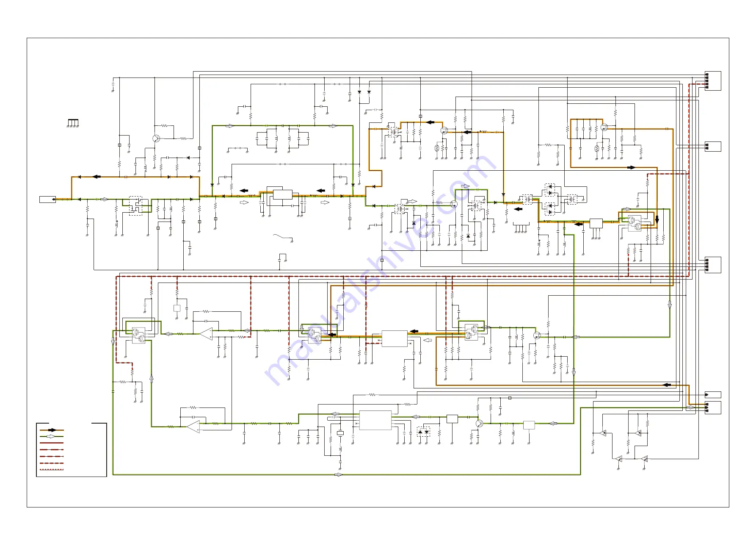Click the antenna connector box at far left

coord(47,199)
